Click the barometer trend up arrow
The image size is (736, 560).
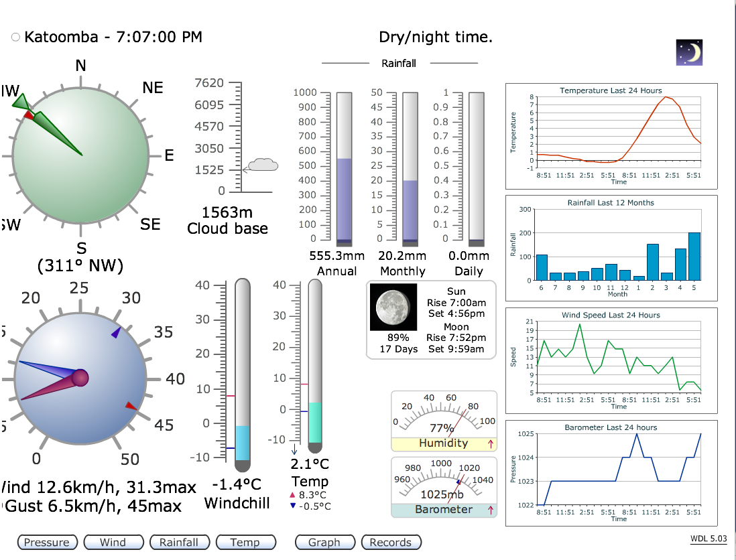pos(491,510)
